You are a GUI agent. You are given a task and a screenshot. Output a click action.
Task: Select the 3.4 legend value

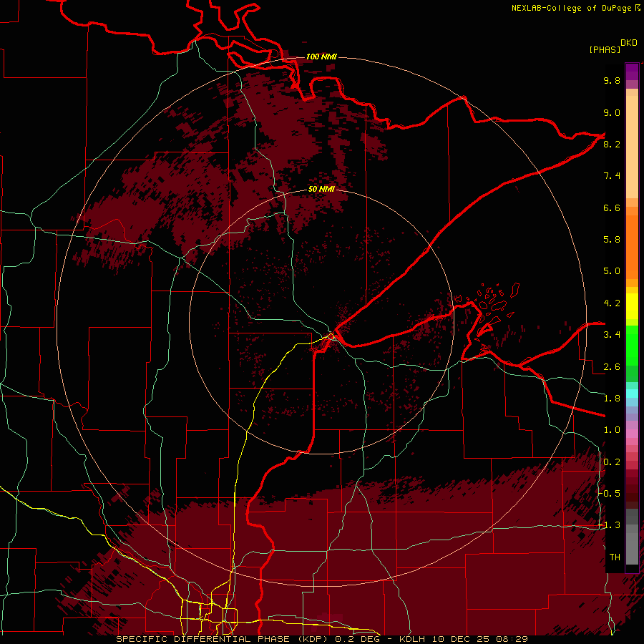pos(612,335)
